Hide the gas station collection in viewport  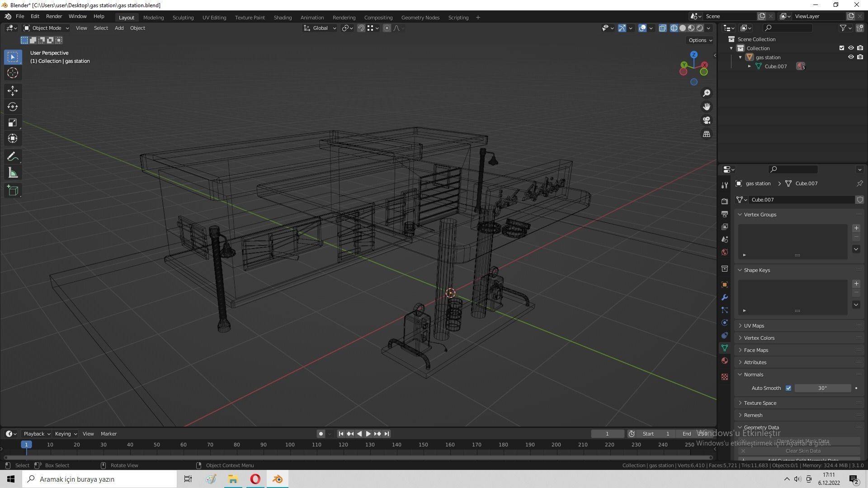pos(850,57)
